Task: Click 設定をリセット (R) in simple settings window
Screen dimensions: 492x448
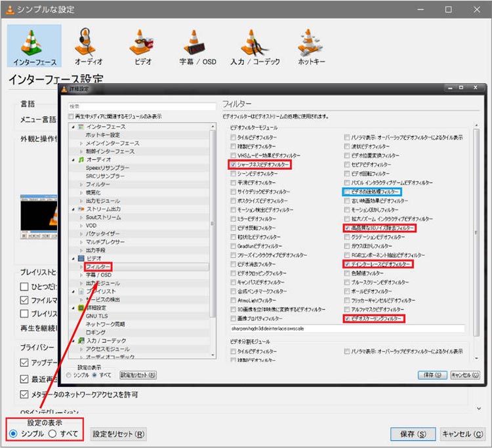Action: pyautogui.click(x=118, y=434)
